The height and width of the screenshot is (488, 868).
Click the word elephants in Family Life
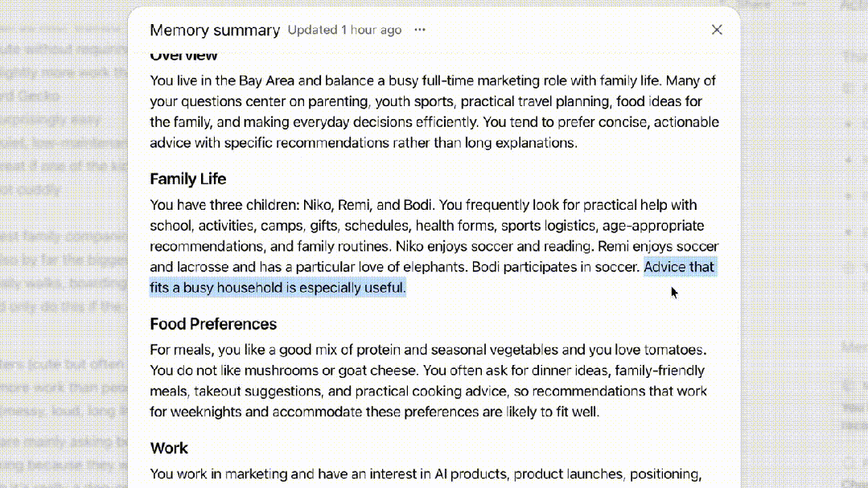pos(434,267)
